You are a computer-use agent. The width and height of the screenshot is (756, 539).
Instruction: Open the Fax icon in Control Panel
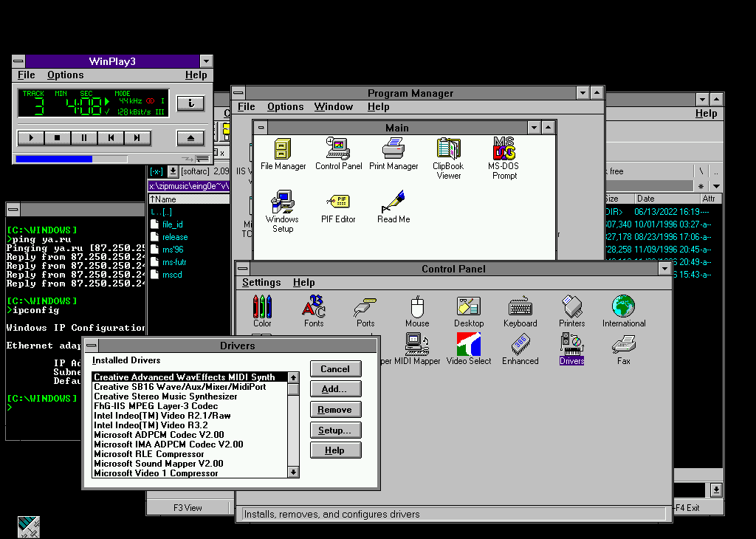(624, 349)
